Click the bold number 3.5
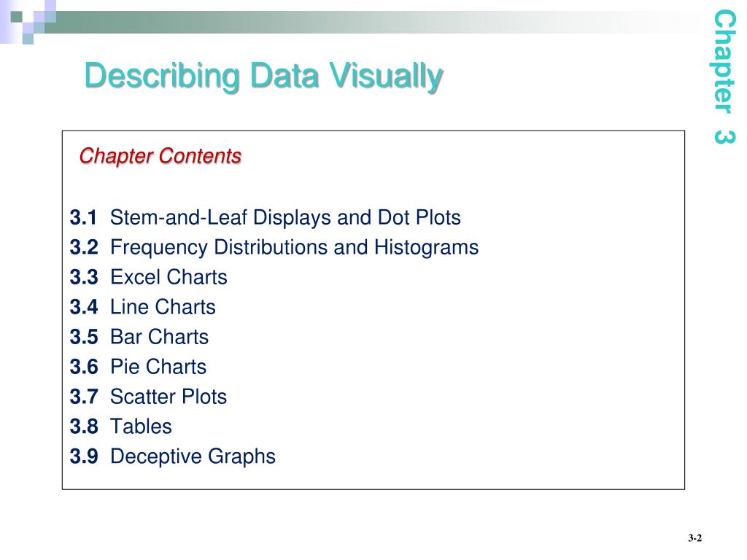 point(84,337)
